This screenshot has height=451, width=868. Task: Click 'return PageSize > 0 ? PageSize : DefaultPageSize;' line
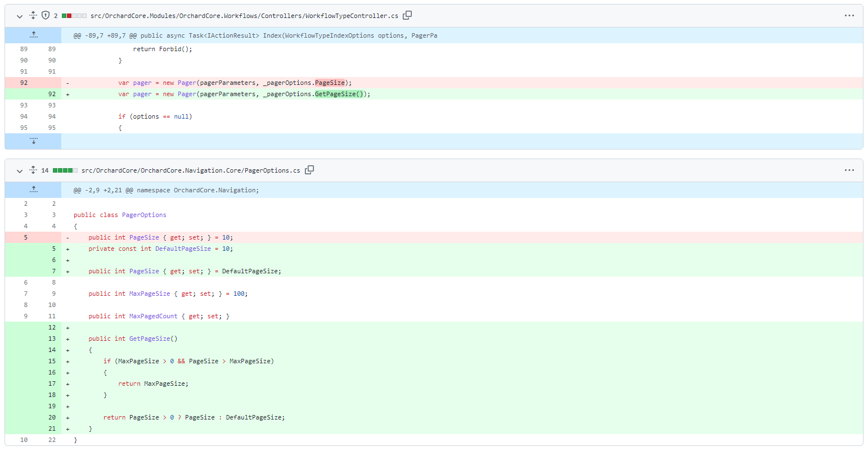pos(194,417)
